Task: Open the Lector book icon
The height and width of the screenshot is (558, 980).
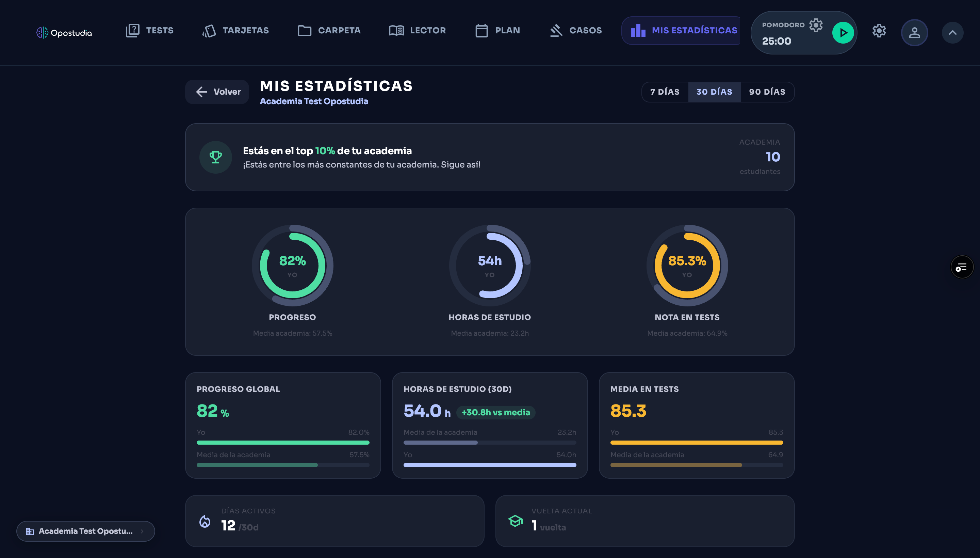Action: 396,31
